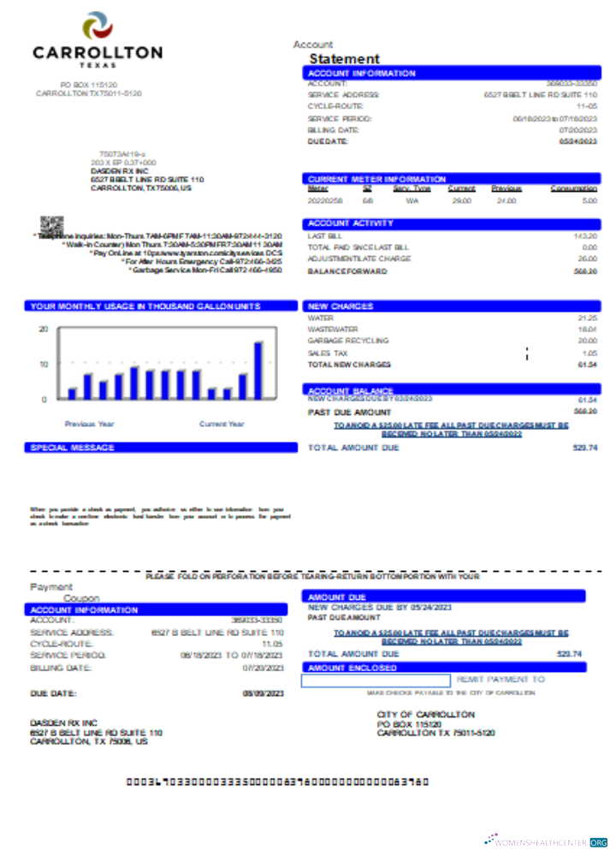Select 'MAKE CHECKS PAYABLE TO THE CITY' note
This screenshot has height=856, width=616.
451,693
